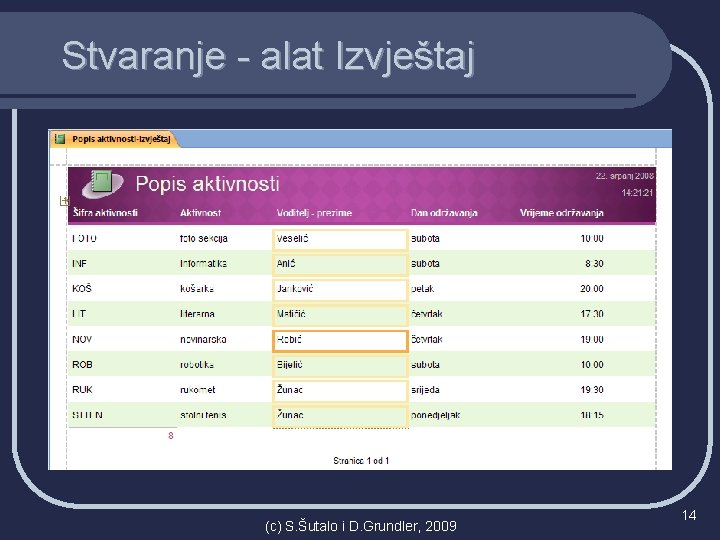
Task: Select the Voditelj - prezime column header
Action: point(314,213)
